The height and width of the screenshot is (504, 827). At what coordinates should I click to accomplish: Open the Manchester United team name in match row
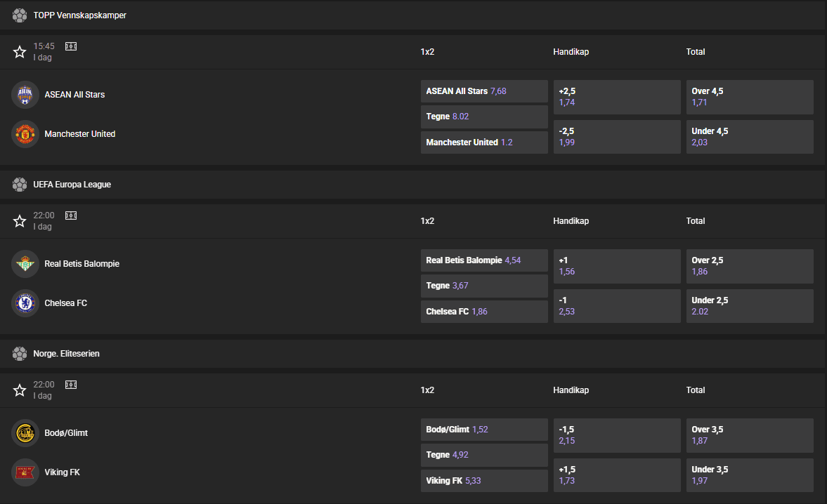[79, 134]
